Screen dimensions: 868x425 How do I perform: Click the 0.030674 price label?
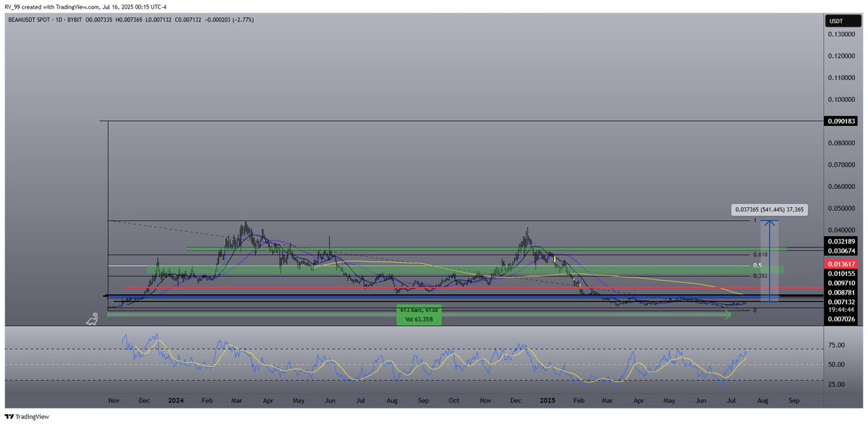[840, 250]
